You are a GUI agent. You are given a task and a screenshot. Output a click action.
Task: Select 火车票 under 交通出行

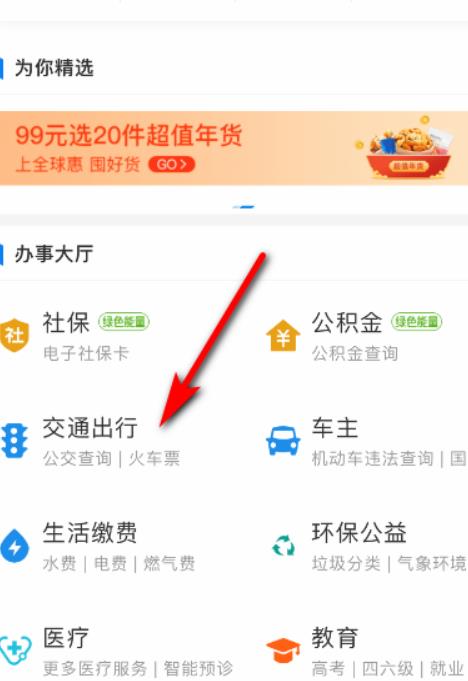coord(154,459)
